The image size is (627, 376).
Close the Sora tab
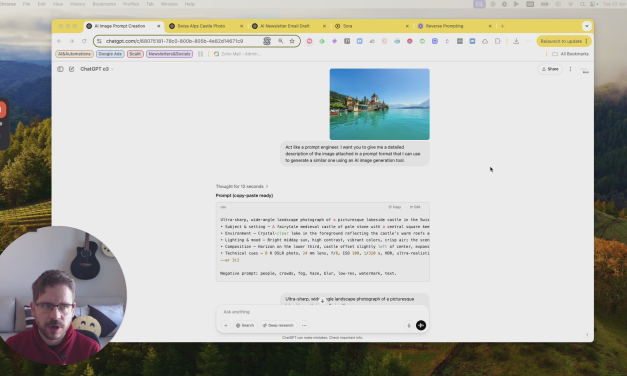point(407,26)
